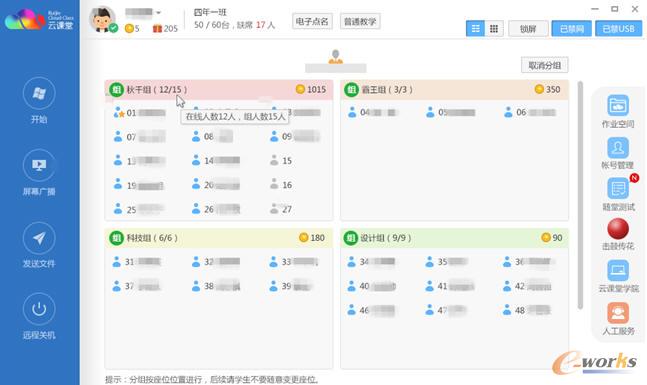Select offline student 15
Screen dimensions: 647x385
click(281, 161)
